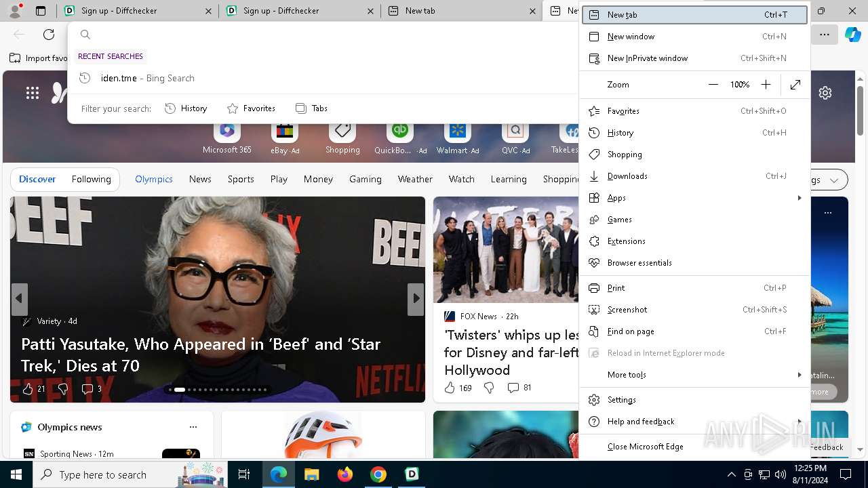Open Settings from the Edge menu

(x=695, y=400)
